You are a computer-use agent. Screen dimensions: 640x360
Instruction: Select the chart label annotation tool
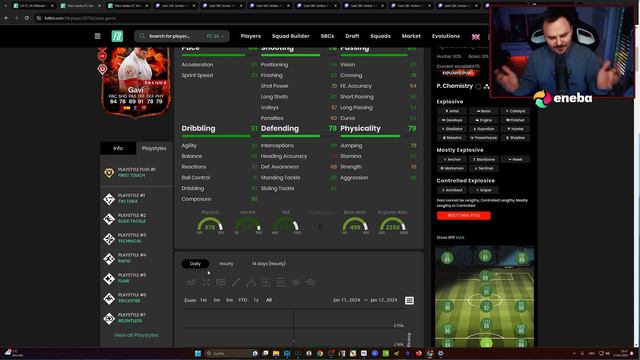(221, 282)
